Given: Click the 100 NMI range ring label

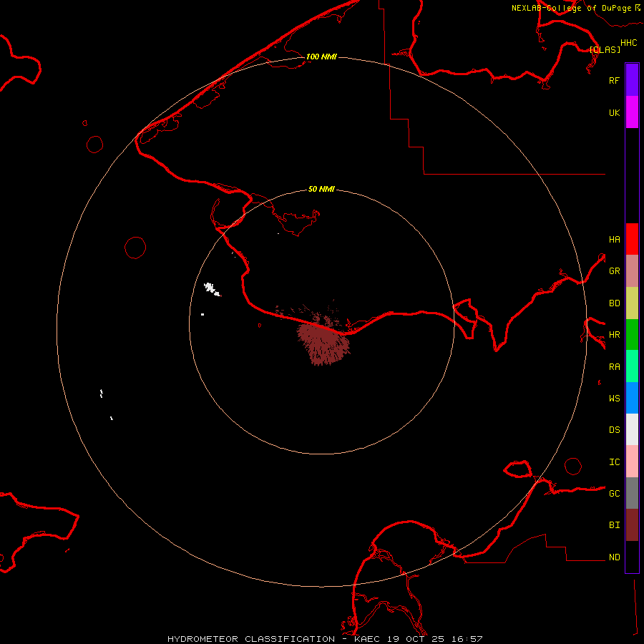Looking at the screenshot, I should 321,57.
